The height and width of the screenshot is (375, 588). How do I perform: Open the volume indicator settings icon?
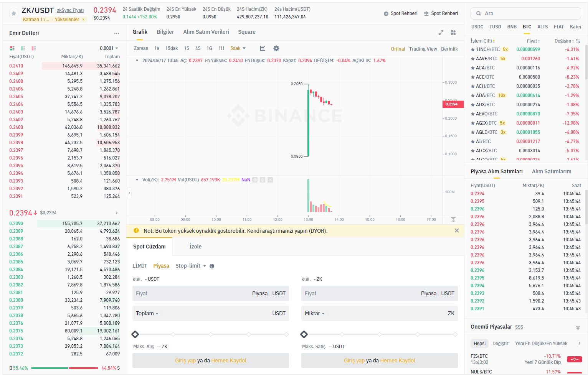coord(263,180)
